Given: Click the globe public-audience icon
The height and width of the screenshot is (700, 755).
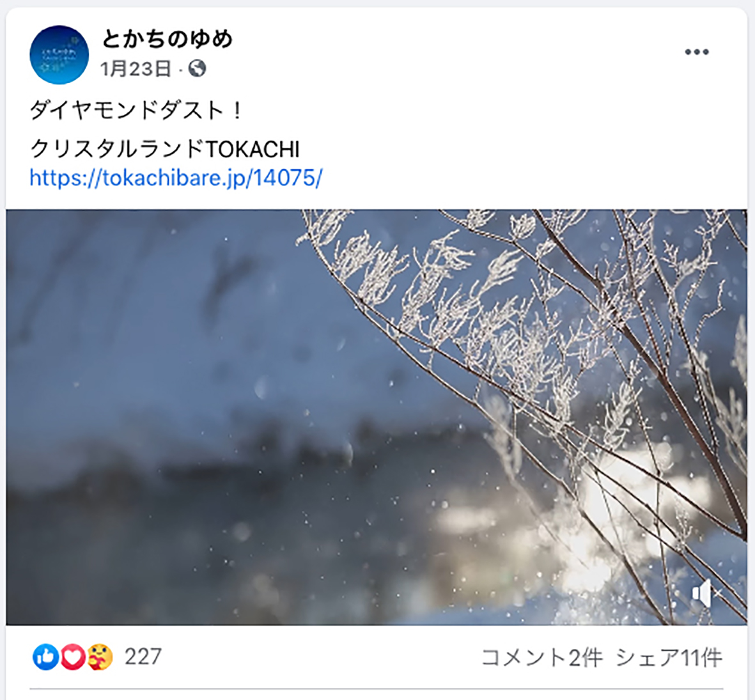Looking at the screenshot, I should pos(198,69).
